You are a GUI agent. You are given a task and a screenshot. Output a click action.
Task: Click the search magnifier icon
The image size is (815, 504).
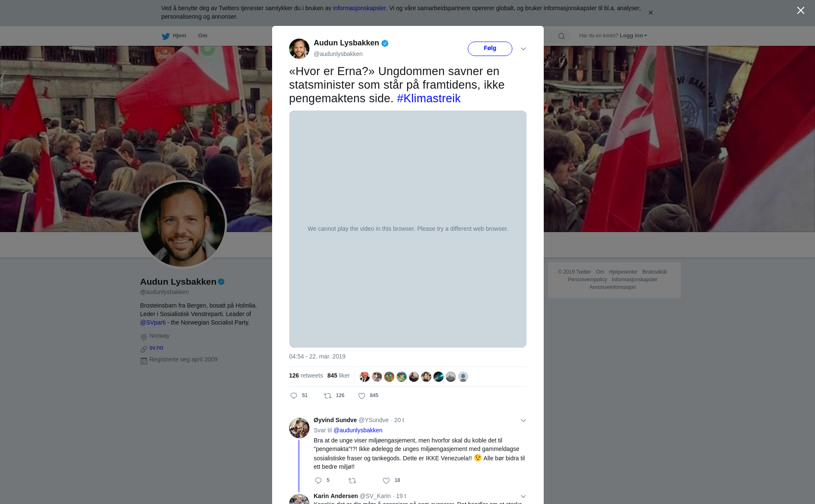pos(562,36)
